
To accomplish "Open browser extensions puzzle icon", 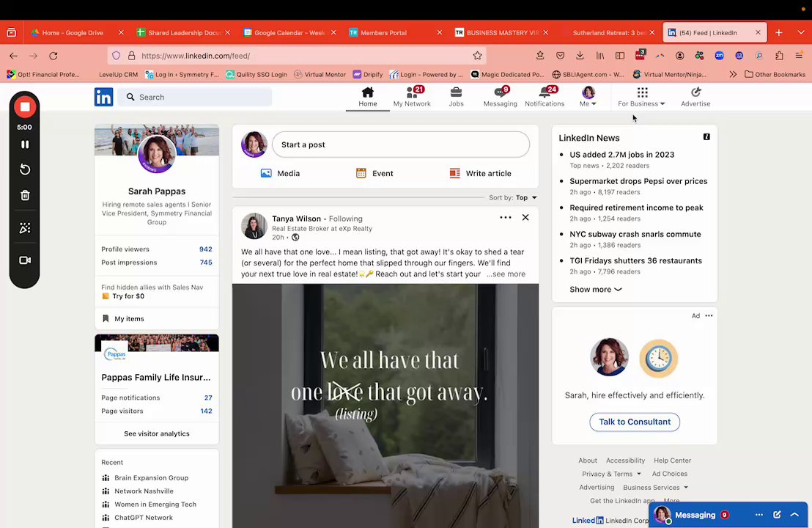I will 779,56.
